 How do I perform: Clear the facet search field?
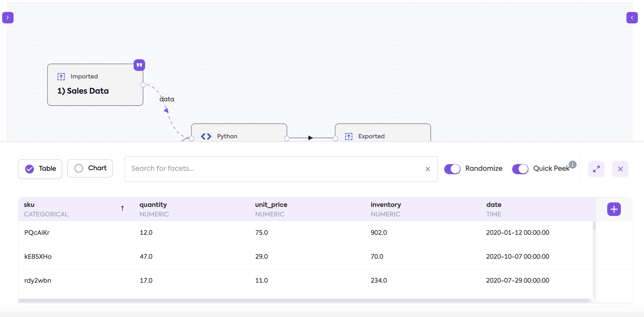tap(428, 169)
